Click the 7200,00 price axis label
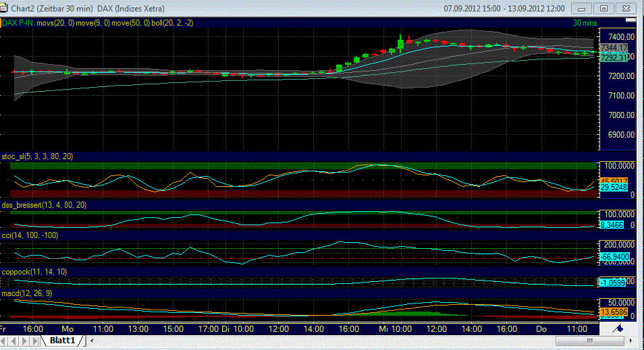 [622, 76]
